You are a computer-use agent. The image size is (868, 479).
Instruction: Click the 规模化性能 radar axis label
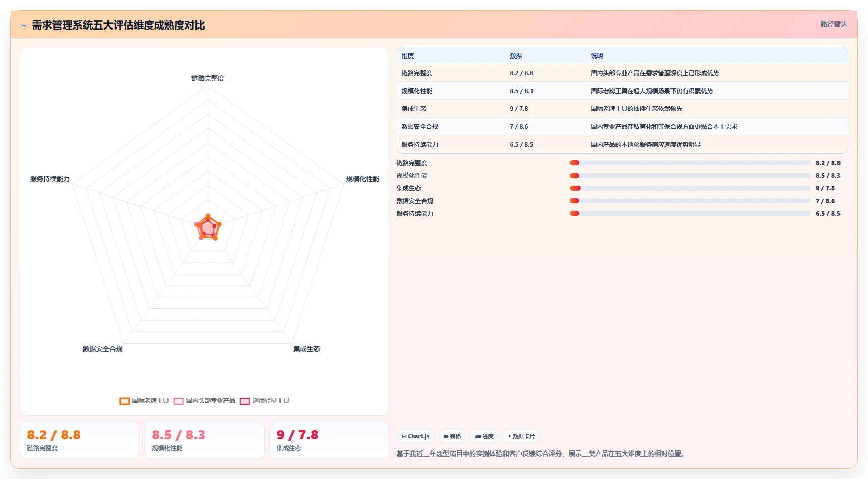coord(362,179)
